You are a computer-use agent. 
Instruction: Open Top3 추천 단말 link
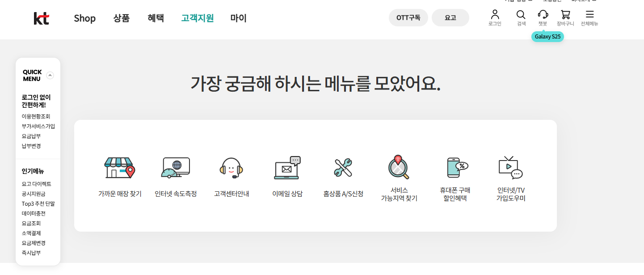pos(38,203)
